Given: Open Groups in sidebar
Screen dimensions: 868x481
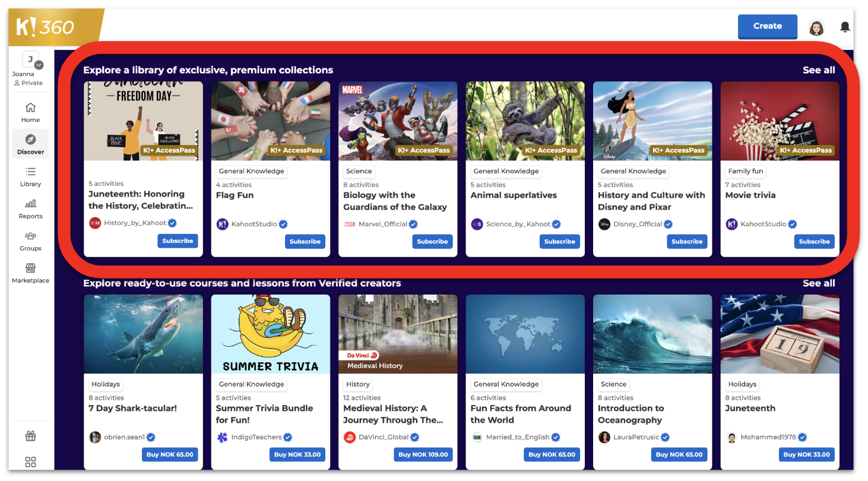Looking at the screenshot, I should pos(30,240).
